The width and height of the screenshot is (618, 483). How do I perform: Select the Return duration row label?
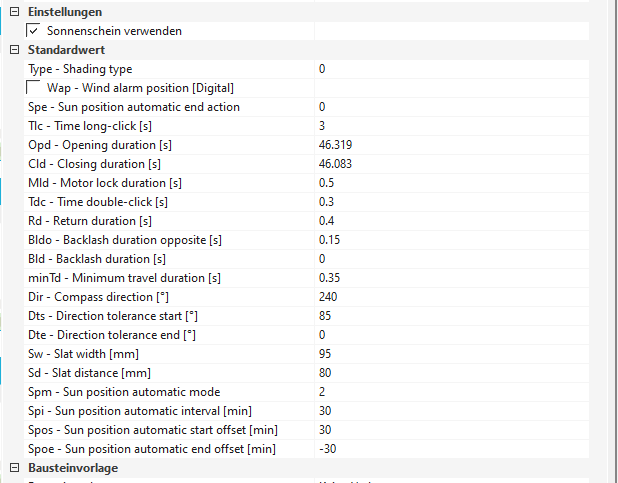click(90, 221)
